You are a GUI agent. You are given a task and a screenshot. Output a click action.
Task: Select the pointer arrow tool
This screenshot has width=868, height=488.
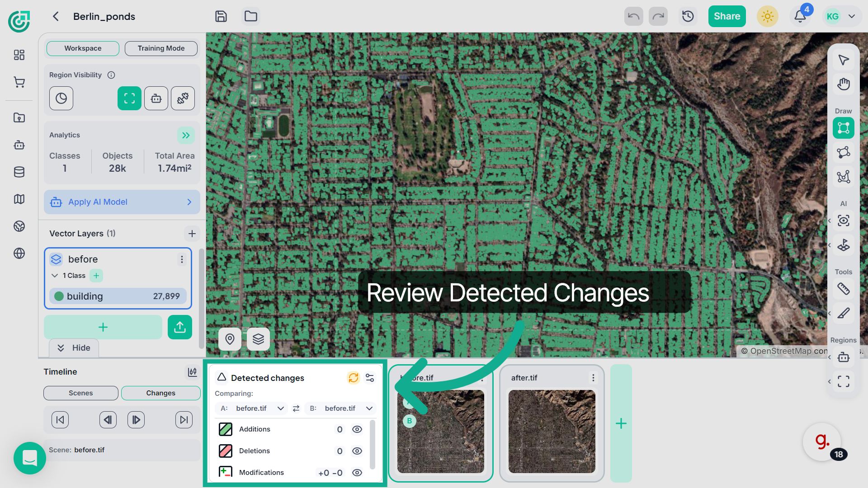(x=844, y=60)
